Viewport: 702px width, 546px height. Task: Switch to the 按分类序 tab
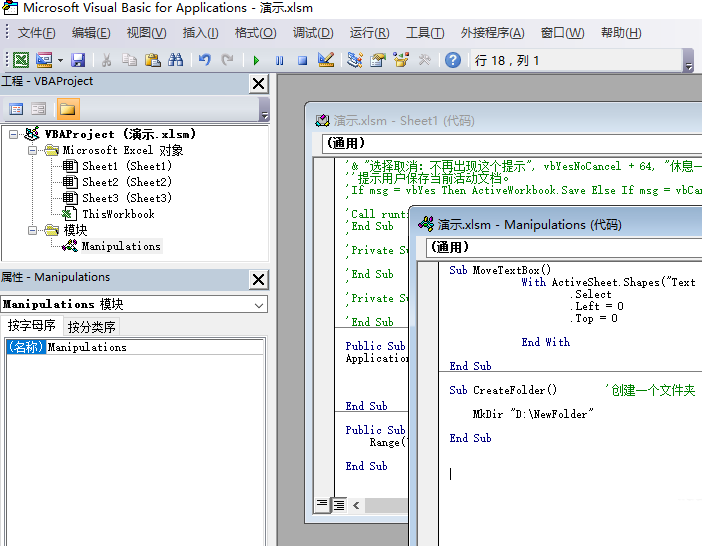coord(91,327)
